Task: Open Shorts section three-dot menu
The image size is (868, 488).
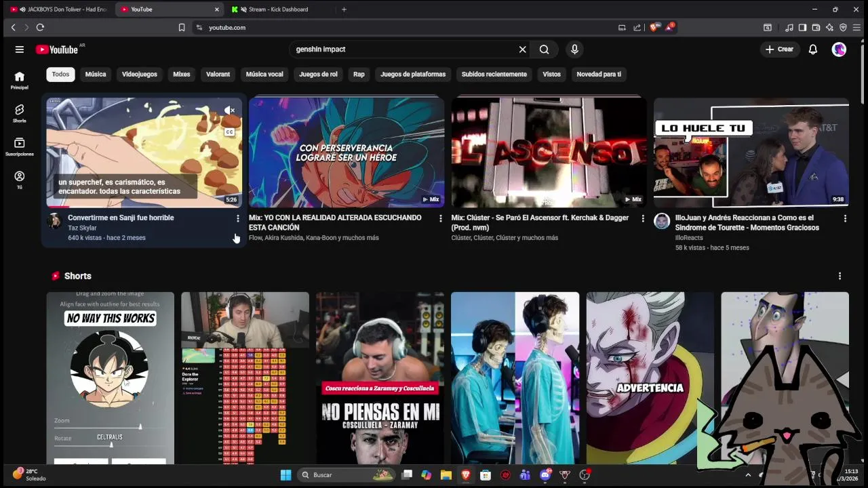Action: tap(840, 276)
